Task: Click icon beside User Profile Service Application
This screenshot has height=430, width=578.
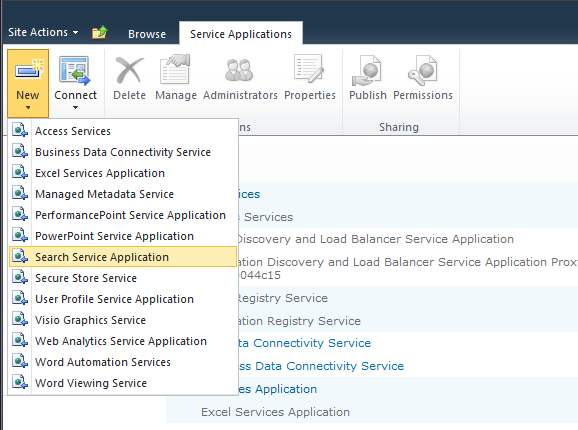Action: coord(20,298)
